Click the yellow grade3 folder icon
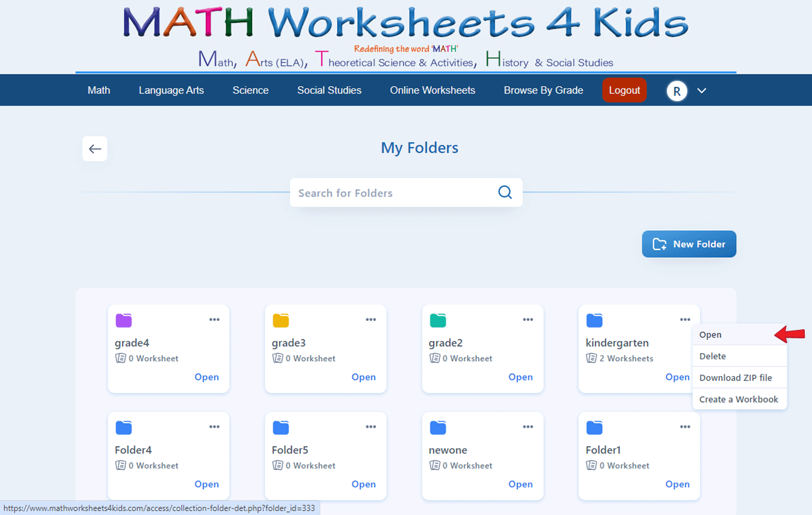The width and height of the screenshot is (812, 515). (280, 320)
